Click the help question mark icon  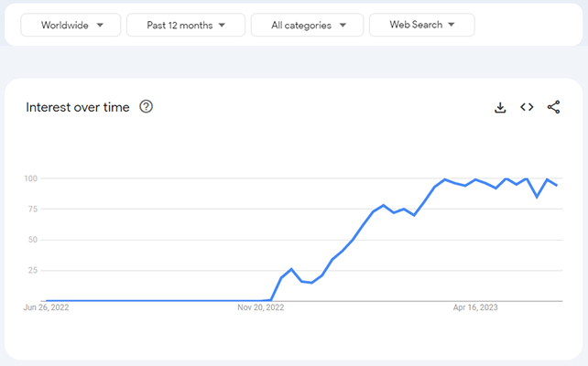(x=146, y=107)
